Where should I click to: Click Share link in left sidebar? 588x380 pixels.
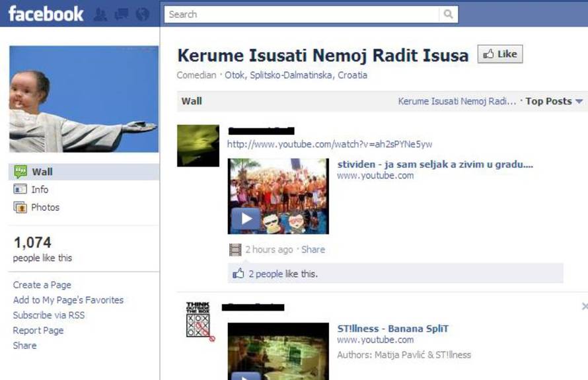(x=24, y=346)
